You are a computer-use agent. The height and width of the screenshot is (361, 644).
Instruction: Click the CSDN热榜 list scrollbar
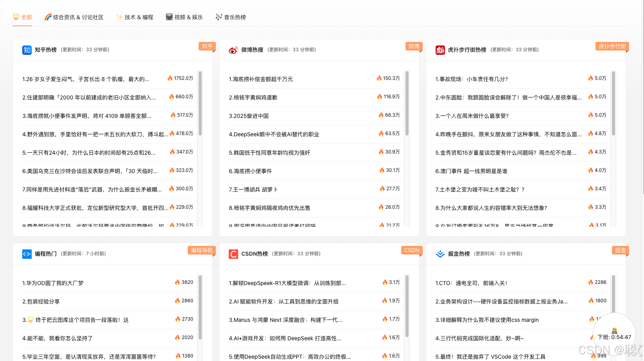pos(407,306)
